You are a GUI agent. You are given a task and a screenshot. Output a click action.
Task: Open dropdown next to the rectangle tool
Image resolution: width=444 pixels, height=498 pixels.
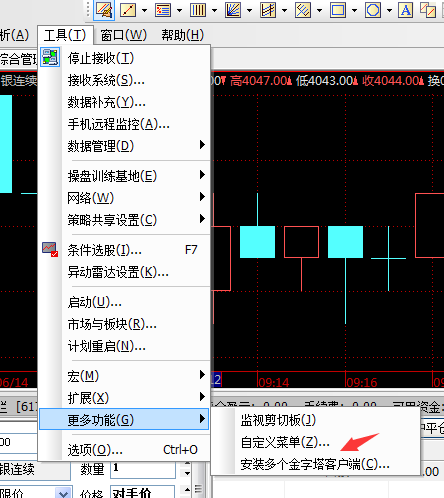[354, 10]
